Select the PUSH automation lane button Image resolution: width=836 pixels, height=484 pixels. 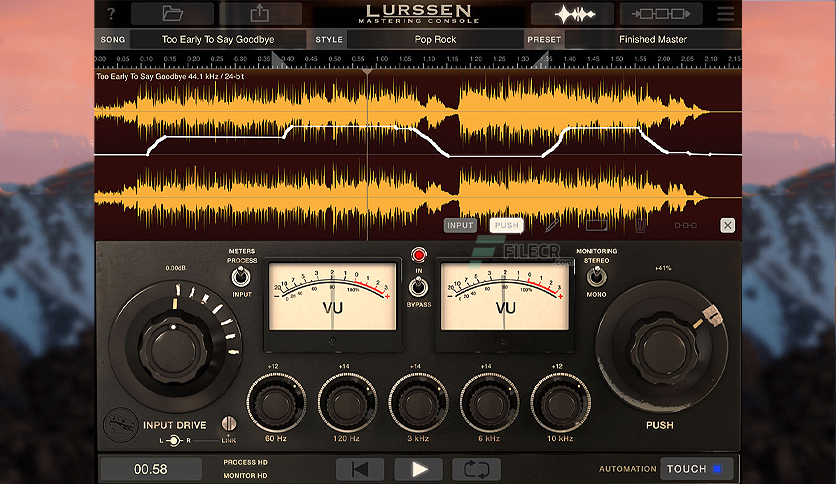(x=507, y=225)
